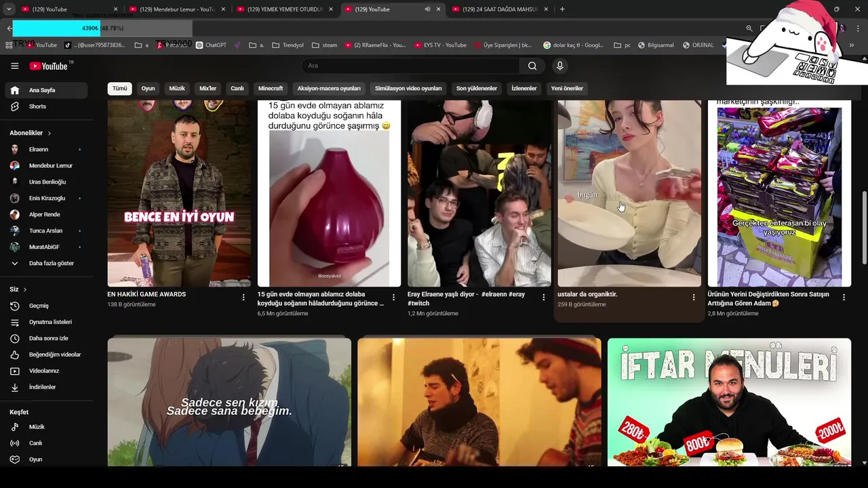
Task: Open ChatGPT bookmark
Action: [211, 45]
